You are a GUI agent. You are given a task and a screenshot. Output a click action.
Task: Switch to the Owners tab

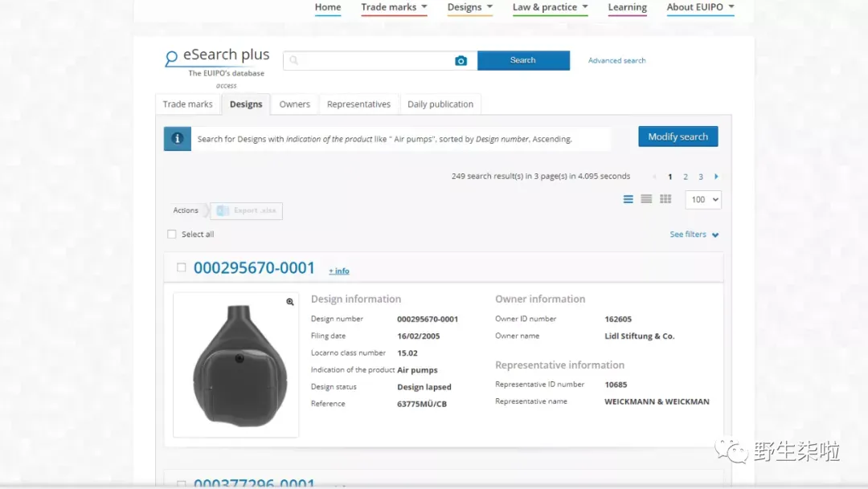[294, 104]
